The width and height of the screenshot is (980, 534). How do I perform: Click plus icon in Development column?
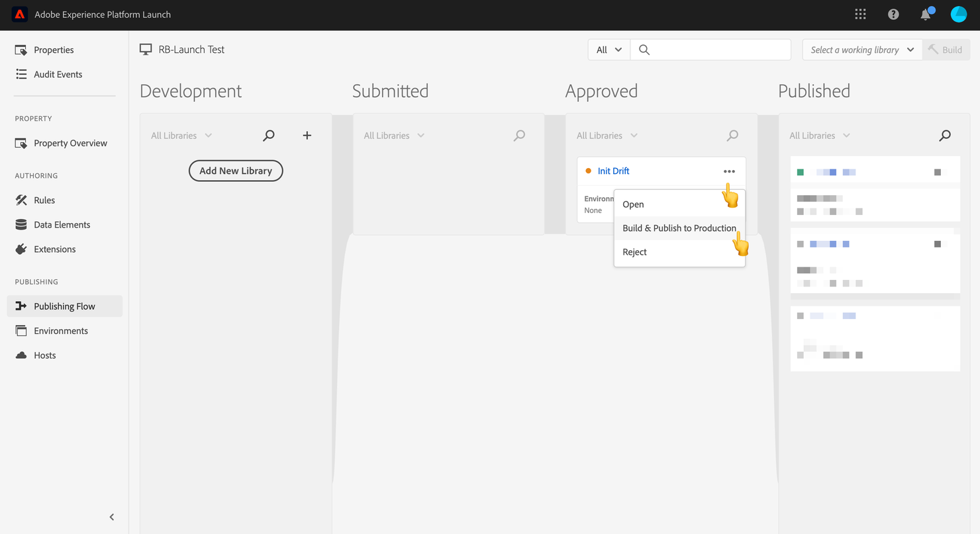pos(307,136)
